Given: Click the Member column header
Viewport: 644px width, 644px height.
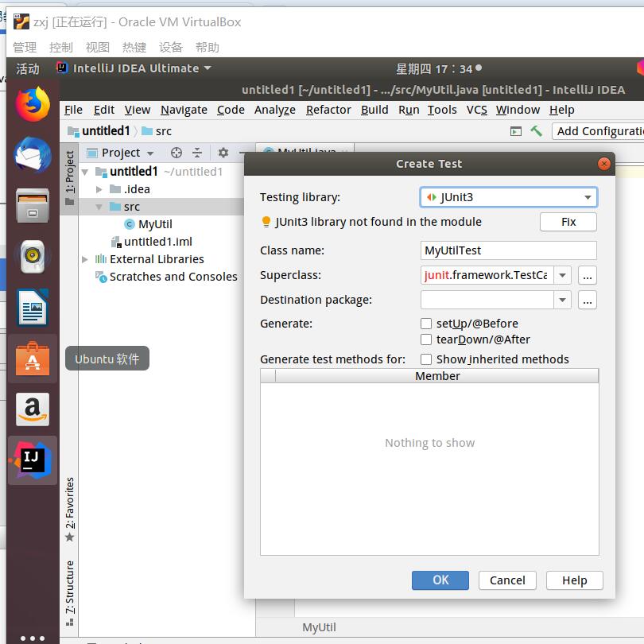Looking at the screenshot, I should [437, 376].
